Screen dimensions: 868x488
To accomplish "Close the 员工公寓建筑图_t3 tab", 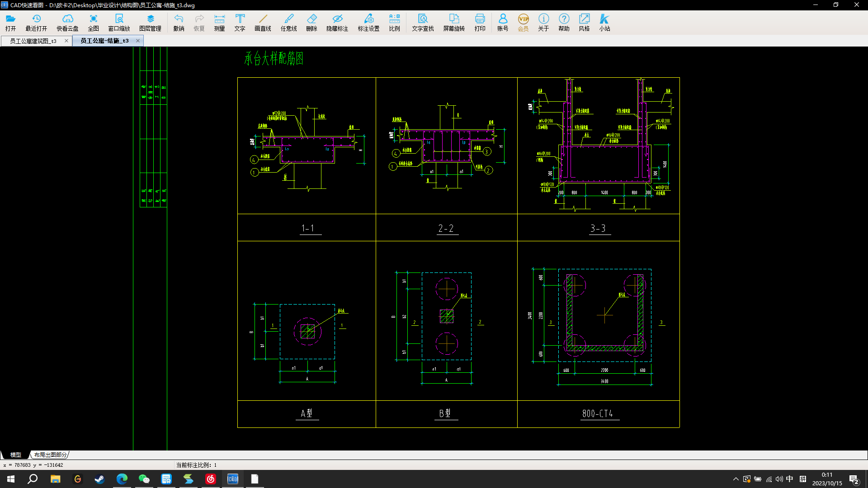I will (x=66, y=41).
